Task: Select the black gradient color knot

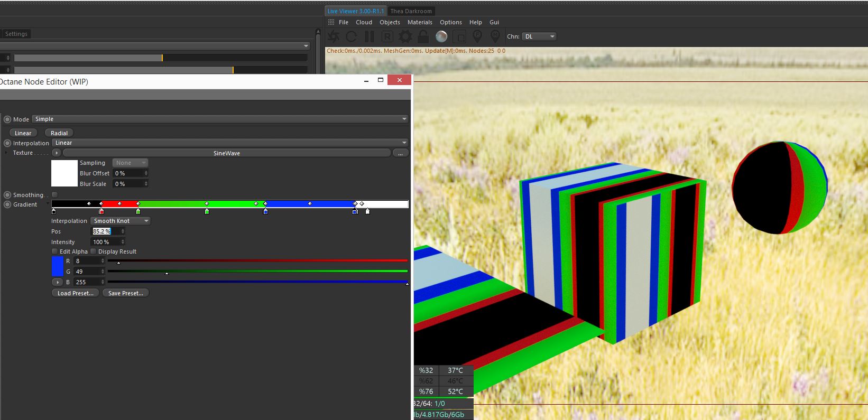Action: [53, 211]
